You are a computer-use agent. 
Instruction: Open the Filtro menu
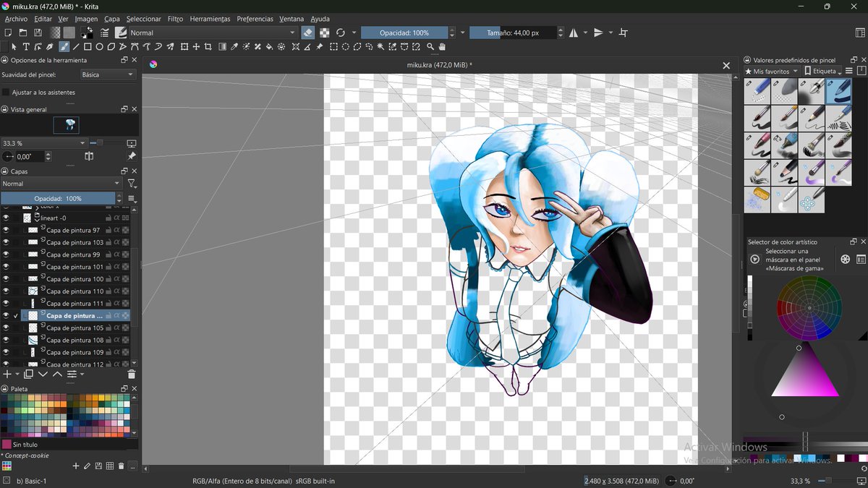click(x=175, y=19)
